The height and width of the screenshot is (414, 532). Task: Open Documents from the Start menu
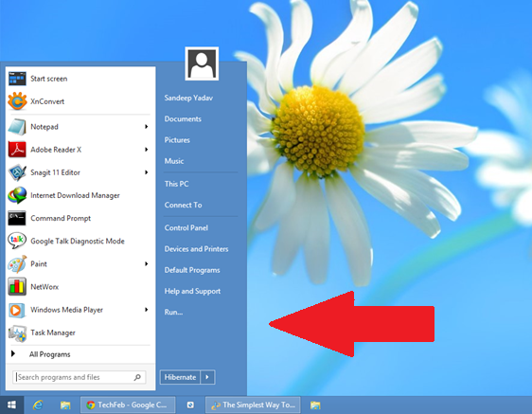pos(183,118)
